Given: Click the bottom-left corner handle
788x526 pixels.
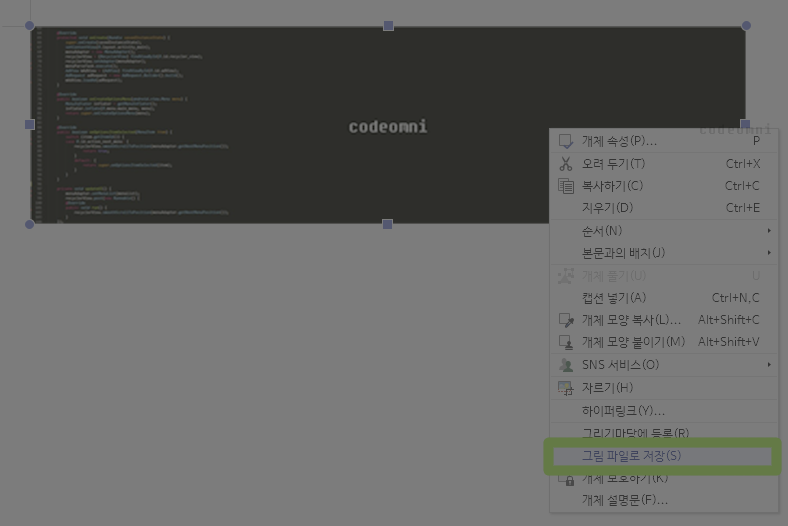Looking at the screenshot, I should (x=30, y=224).
